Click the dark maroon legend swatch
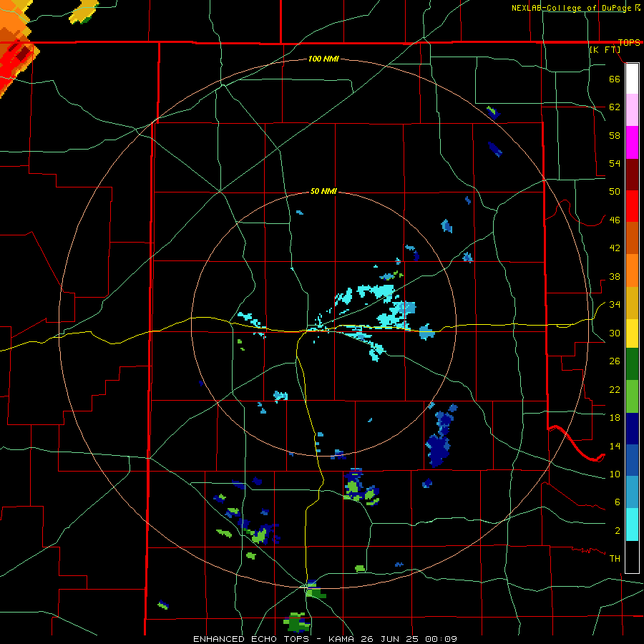This screenshot has height=644, width=644. pyautogui.click(x=632, y=175)
